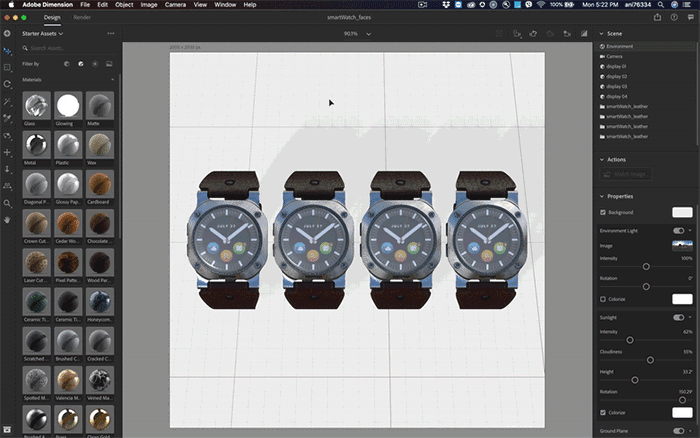Toggle the Background checkbox
700x438 pixels.
603,213
